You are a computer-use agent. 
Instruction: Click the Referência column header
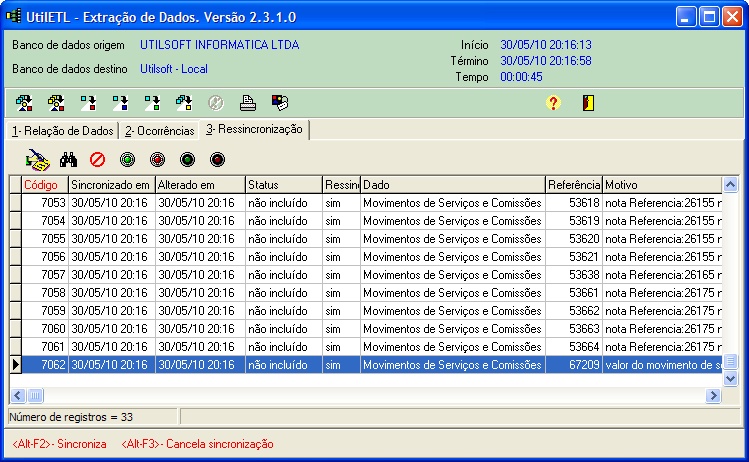pyautogui.click(x=574, y=185)
